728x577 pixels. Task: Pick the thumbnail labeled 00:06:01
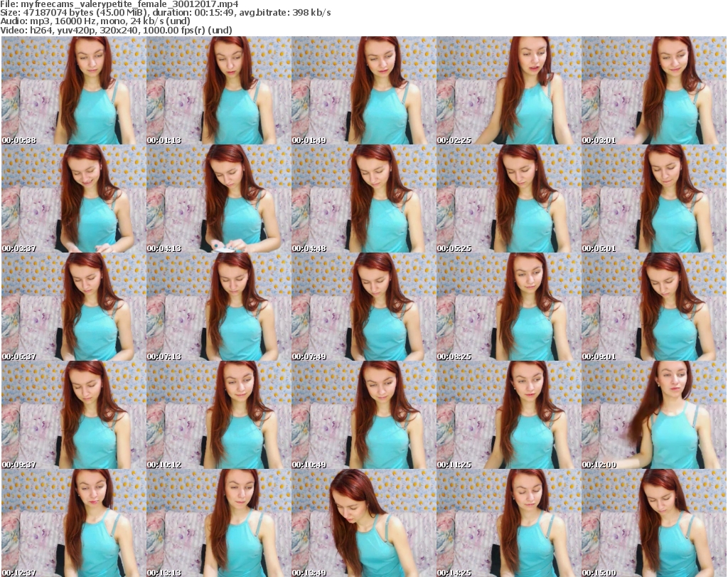click(x=654, y=198)
